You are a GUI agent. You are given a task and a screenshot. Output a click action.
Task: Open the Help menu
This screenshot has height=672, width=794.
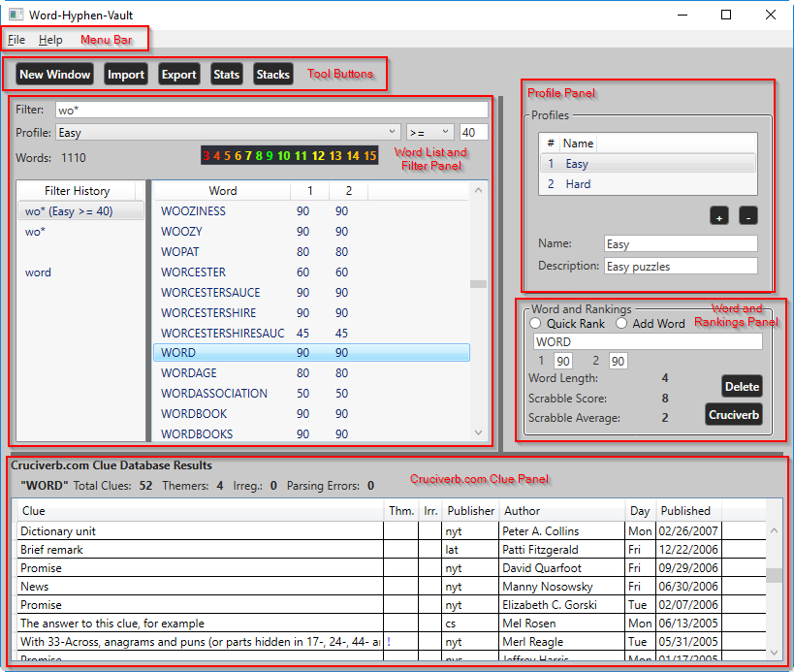50,40
